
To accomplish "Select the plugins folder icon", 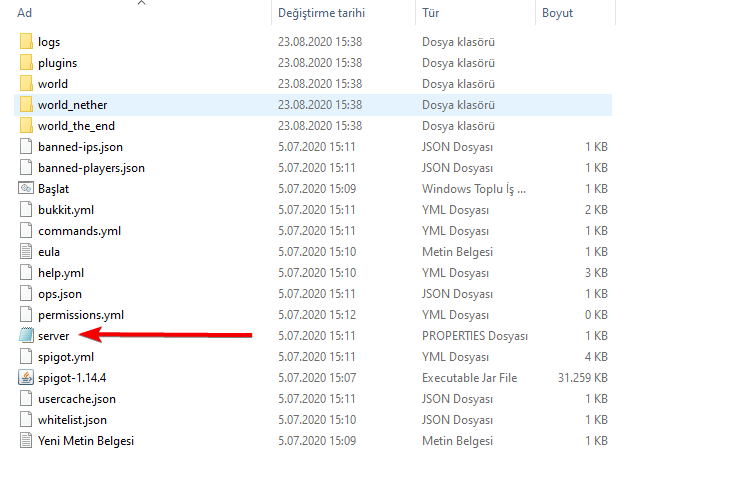I will click(26, 63).
